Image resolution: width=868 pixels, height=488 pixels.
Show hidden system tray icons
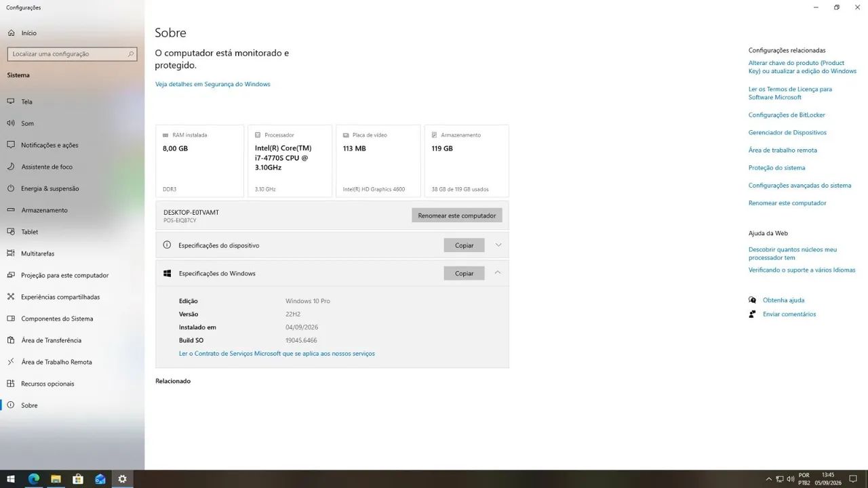[x=768, y=479]
